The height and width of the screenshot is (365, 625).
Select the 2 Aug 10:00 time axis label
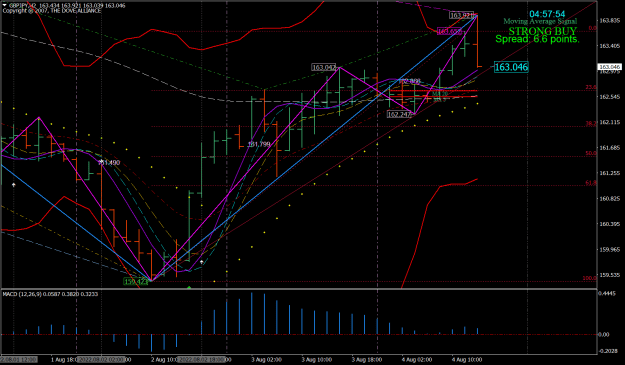(164, 360)
